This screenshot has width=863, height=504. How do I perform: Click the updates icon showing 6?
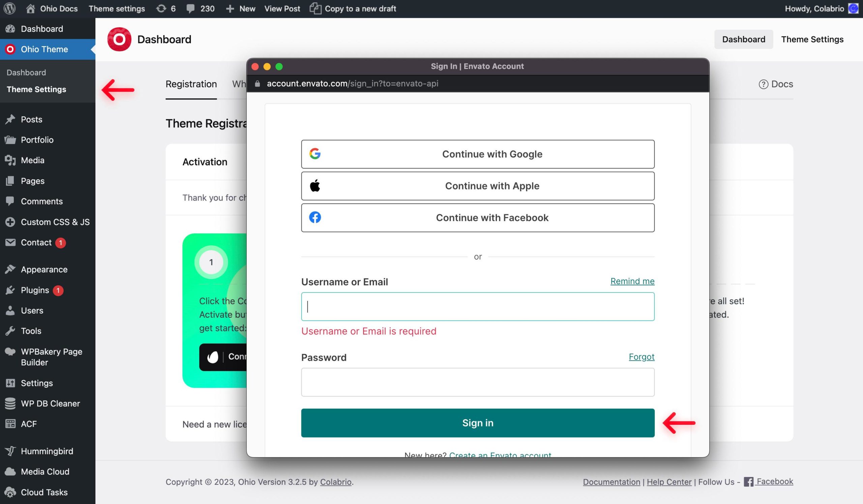click(166, 8)
